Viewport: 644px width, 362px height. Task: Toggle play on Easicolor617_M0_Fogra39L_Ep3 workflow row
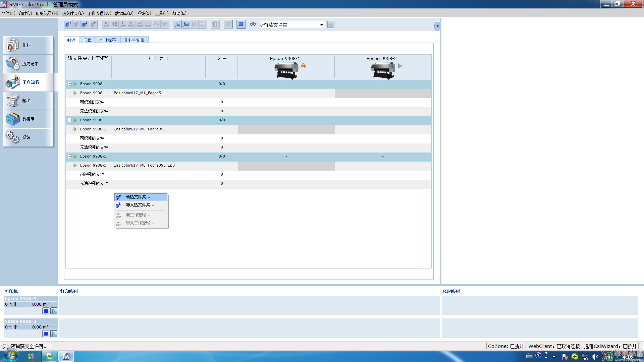(75, 165)
